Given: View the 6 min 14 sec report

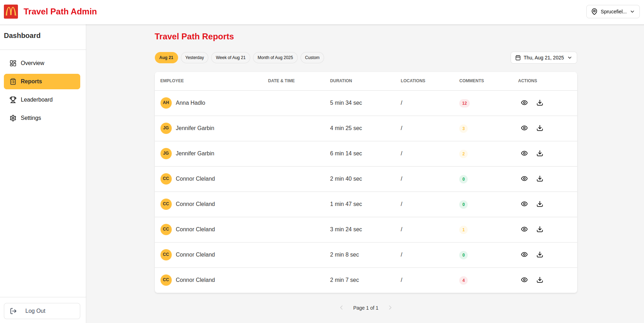Looking at the screenshot, I should [x=524, y=153].
